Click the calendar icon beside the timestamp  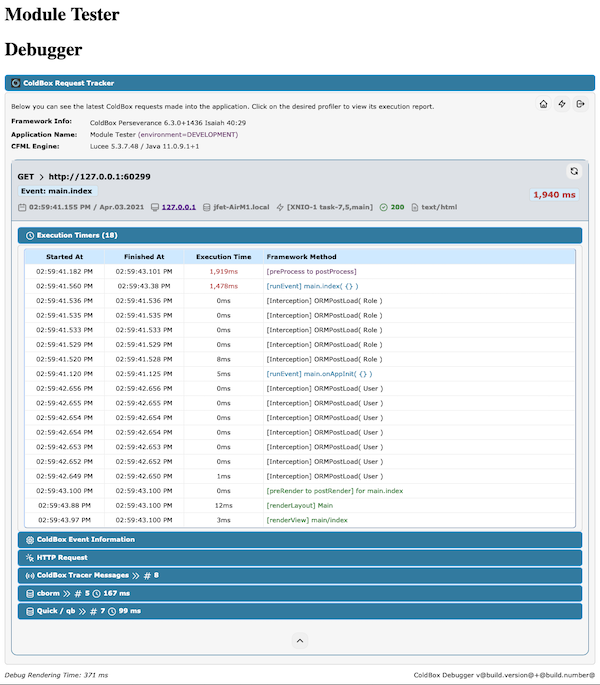click(22, 207)
